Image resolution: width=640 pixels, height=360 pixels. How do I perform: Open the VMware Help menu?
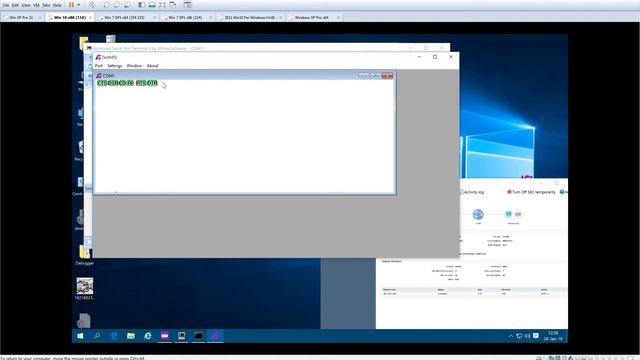[x=57, y=5]
